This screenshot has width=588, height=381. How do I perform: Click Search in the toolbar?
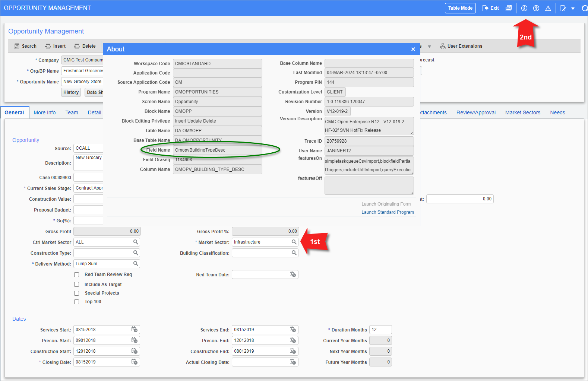[25, 46]
